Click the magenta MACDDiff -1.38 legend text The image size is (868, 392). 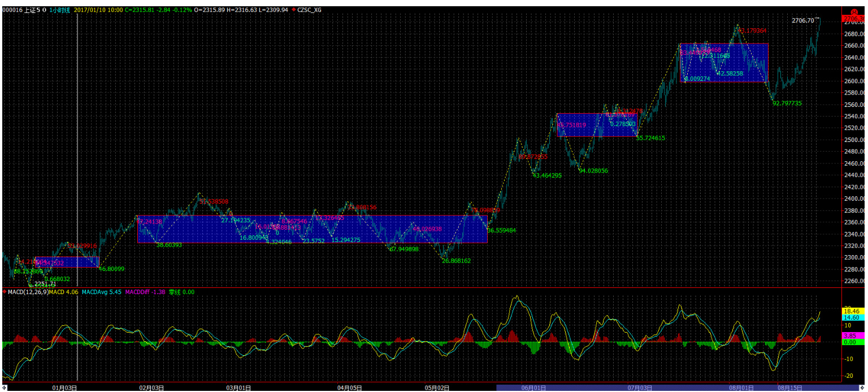[145, 292]
